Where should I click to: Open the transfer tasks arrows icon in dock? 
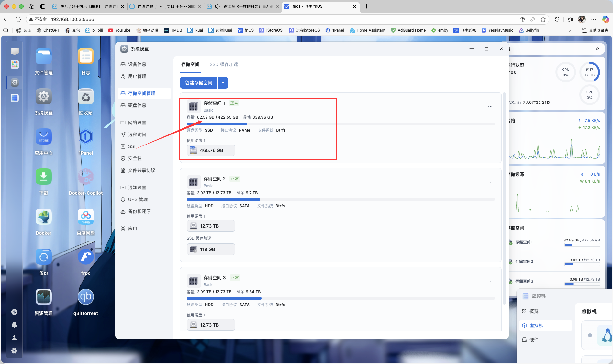click(14, 312)
